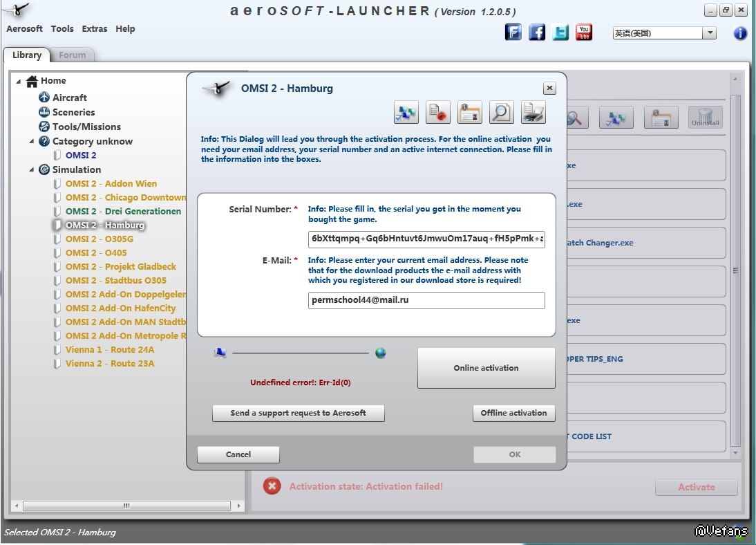Click the OK button
This screenshot has height=545, width=756.
tap(514, 454)
